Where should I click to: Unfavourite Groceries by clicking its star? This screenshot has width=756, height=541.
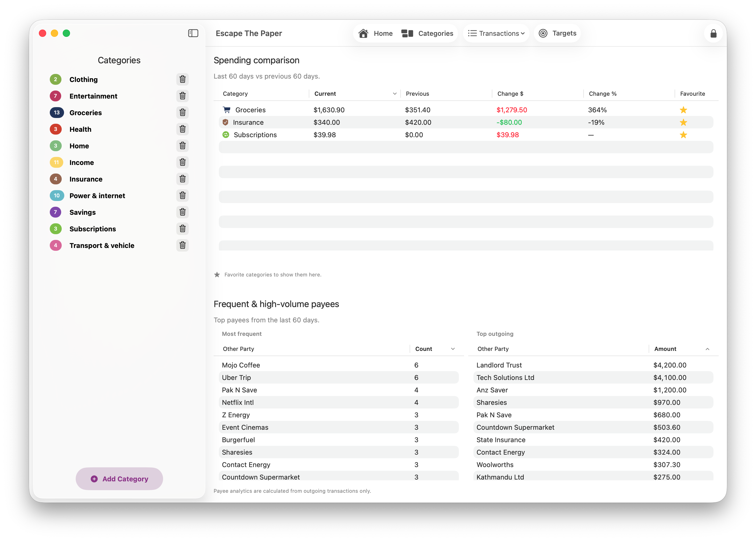tap(684, 110)
